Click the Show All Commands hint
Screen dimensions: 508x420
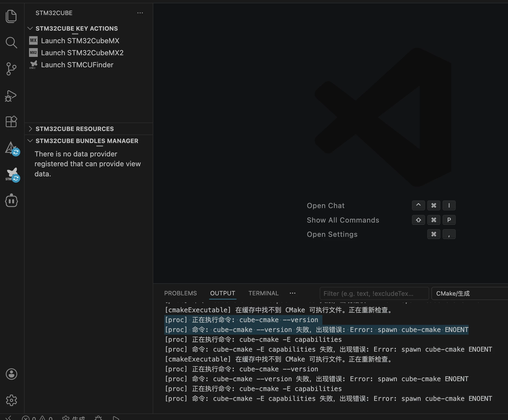click(x=343, y=220)
